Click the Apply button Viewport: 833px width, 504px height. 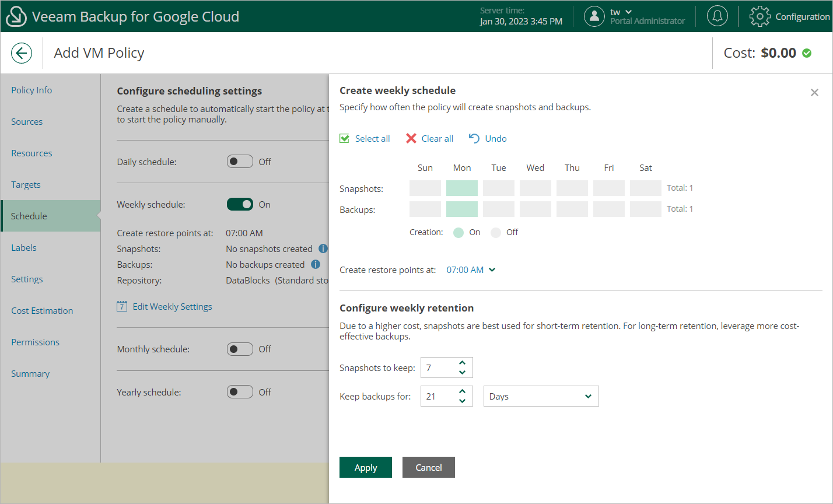(366, 467)
